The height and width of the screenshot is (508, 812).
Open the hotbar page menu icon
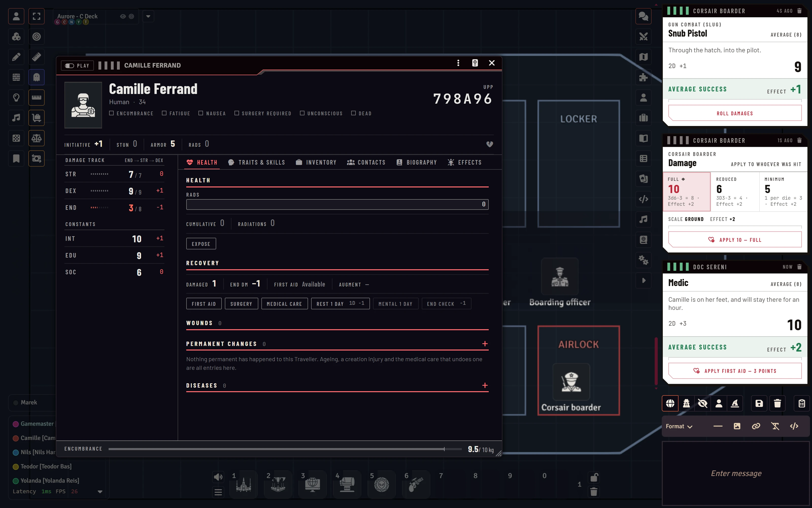point(218,492)
